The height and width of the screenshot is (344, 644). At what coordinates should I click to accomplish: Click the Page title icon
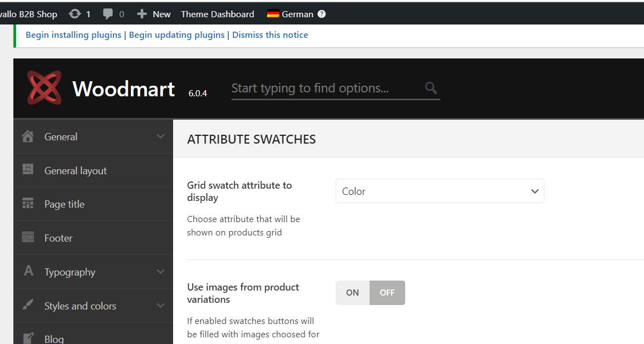point(28,204)
